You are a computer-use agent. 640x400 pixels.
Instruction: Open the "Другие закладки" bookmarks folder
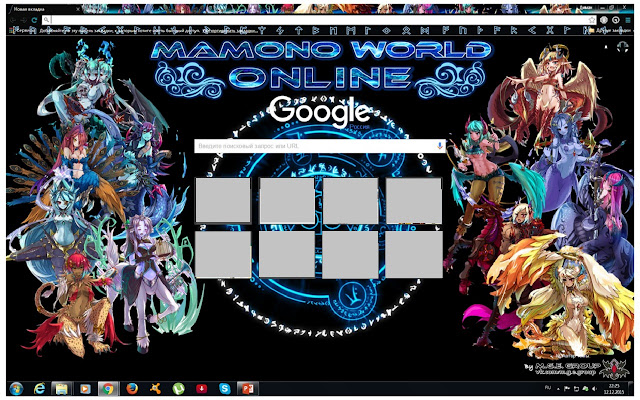(609, 30)
